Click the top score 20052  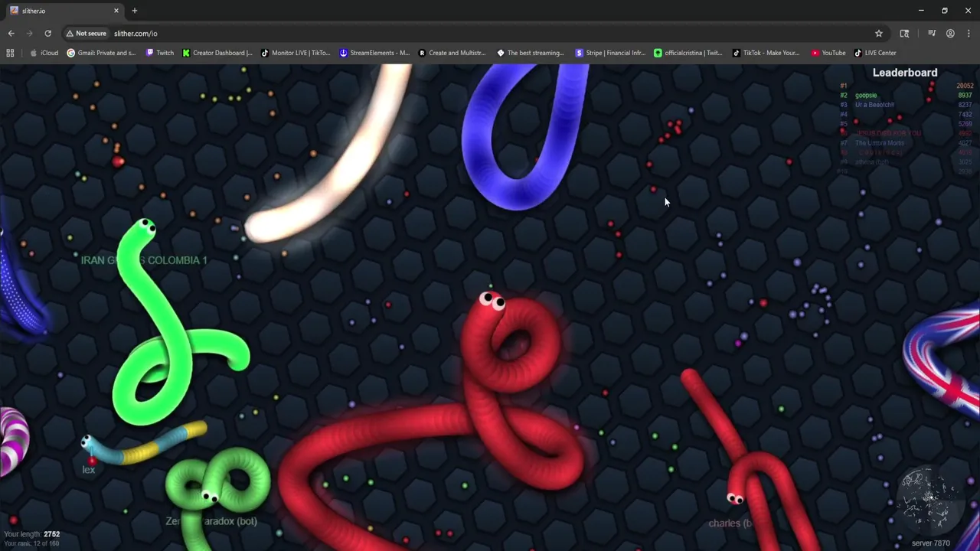[965, 86]
